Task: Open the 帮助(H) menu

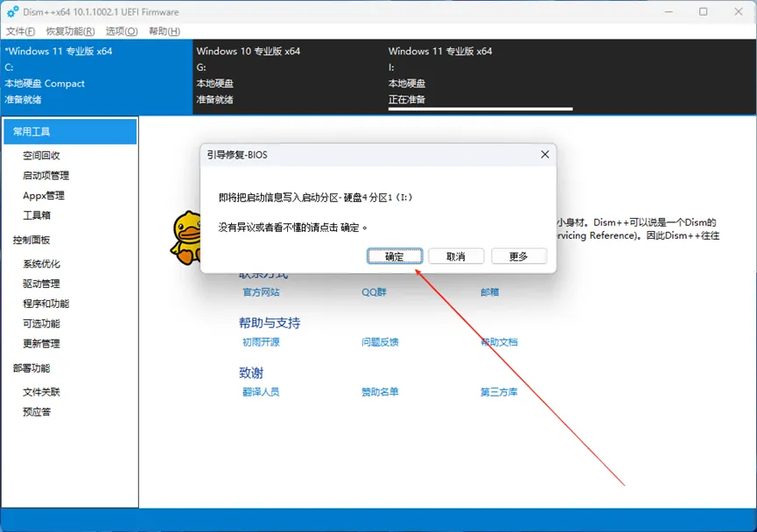Action: pos(165,31)
